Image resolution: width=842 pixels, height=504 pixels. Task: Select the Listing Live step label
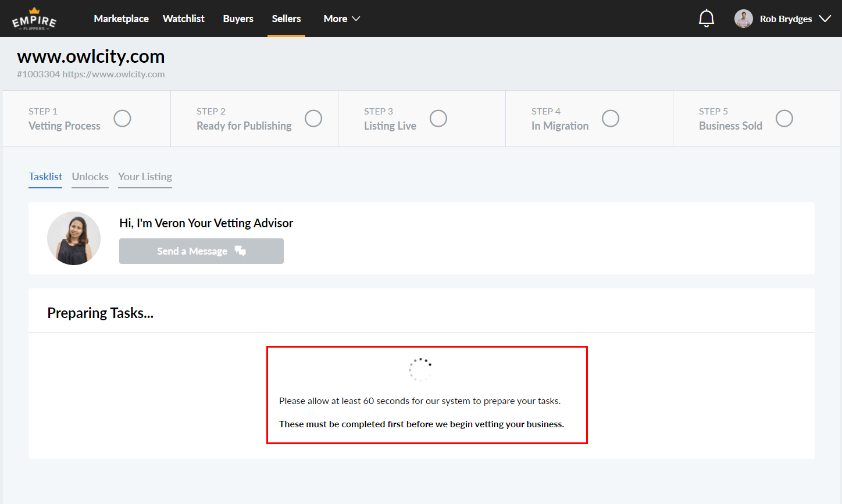390,126
